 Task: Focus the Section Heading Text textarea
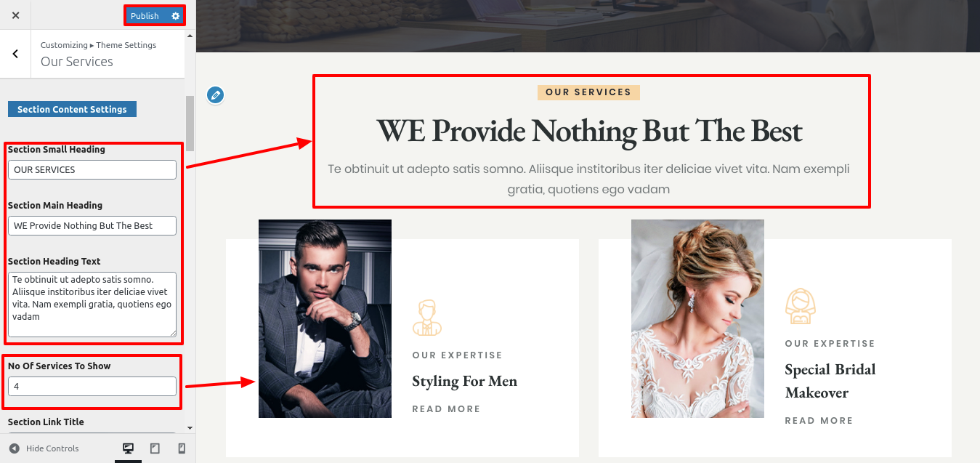(92, 305)
